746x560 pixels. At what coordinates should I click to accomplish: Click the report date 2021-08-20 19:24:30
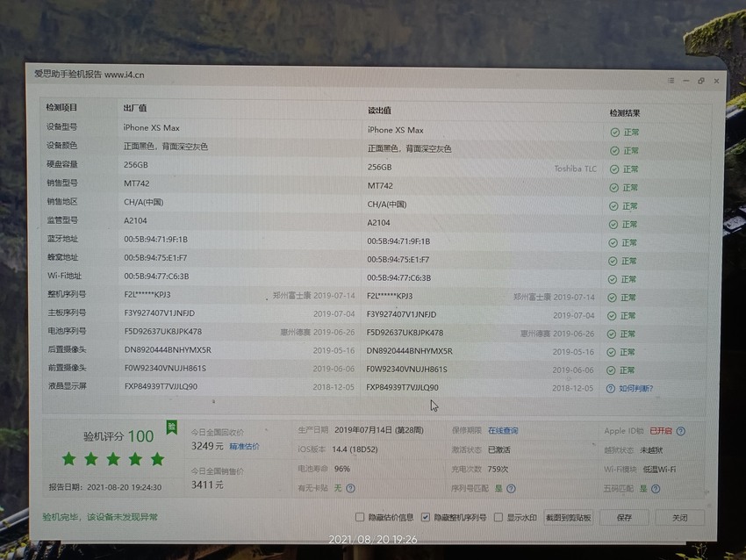click(x=124, y=487)
